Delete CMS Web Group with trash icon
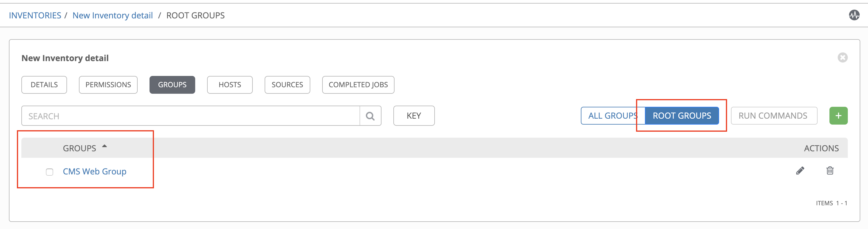868x229 pixels. (830, 171)
